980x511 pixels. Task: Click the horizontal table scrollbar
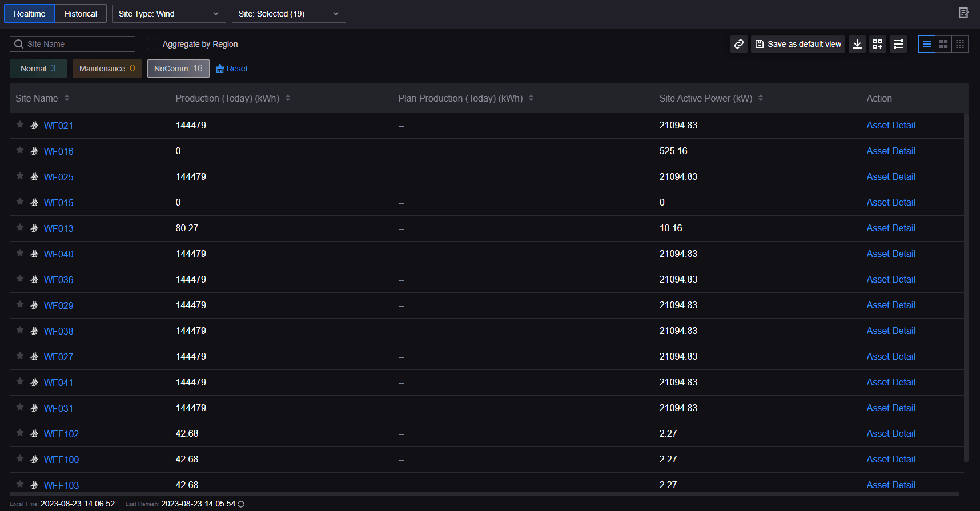pos(484,494)
